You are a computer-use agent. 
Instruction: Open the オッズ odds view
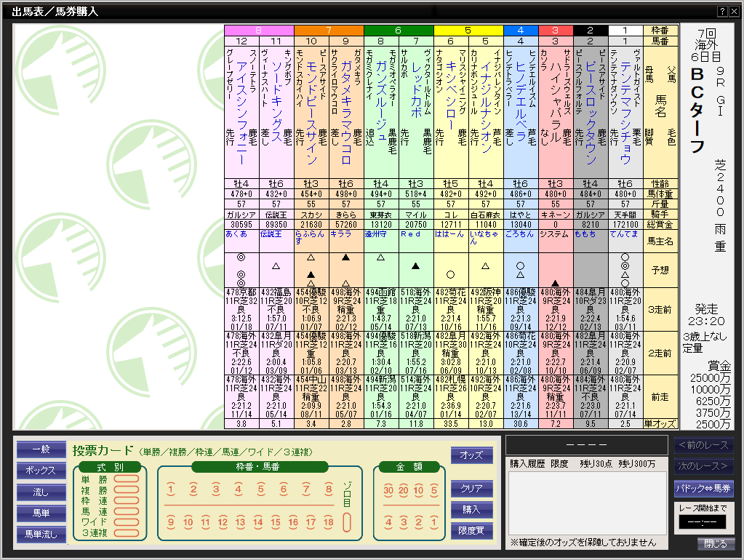coord(472,455)
